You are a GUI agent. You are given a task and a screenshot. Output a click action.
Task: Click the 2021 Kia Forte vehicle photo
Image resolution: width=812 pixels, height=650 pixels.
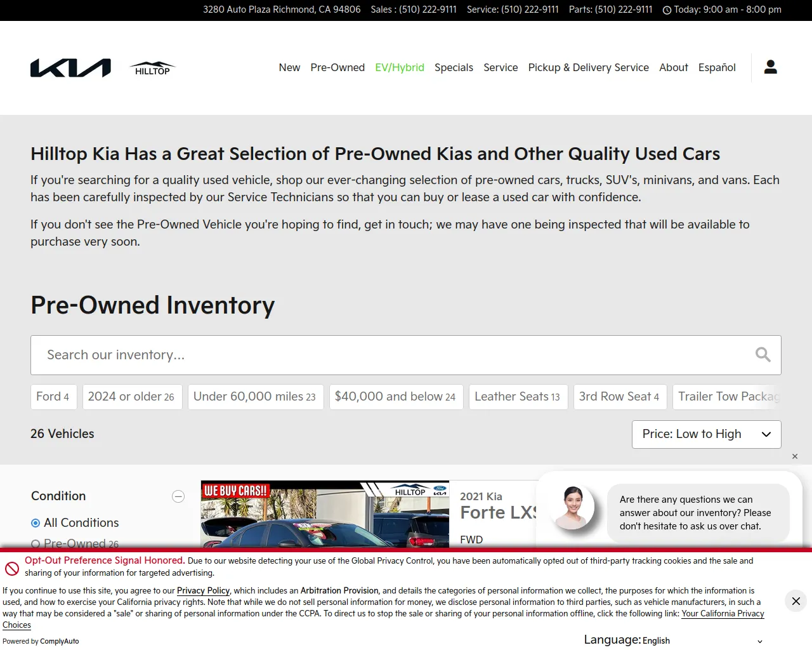click(x=325, y=514)
